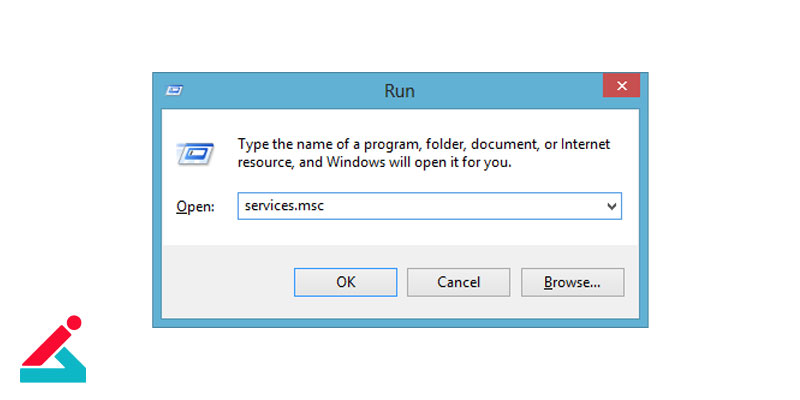This screenshot has width=800, height=400.
Task: Click the Run title text
Action: pos(399,91)
